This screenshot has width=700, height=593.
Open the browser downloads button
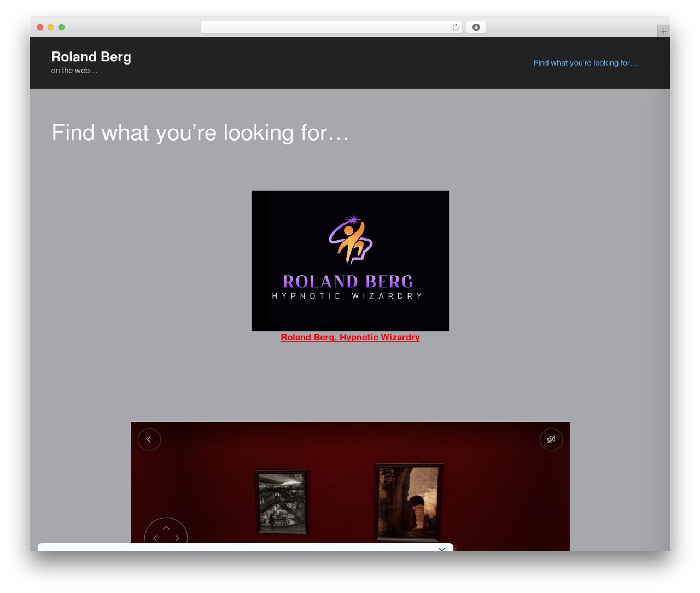(x=476, y=27)
